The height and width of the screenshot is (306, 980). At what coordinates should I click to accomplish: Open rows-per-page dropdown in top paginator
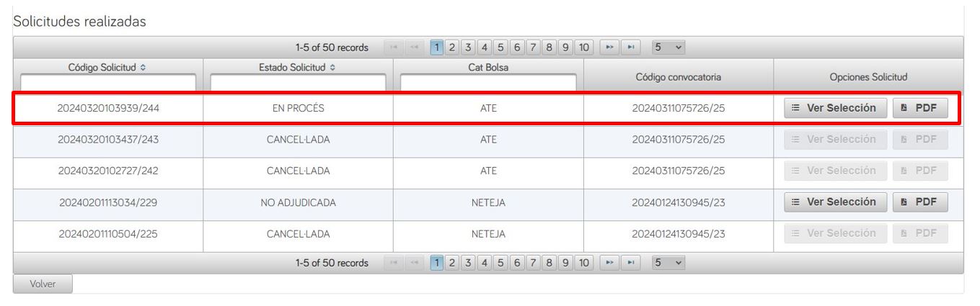point(668,48)
